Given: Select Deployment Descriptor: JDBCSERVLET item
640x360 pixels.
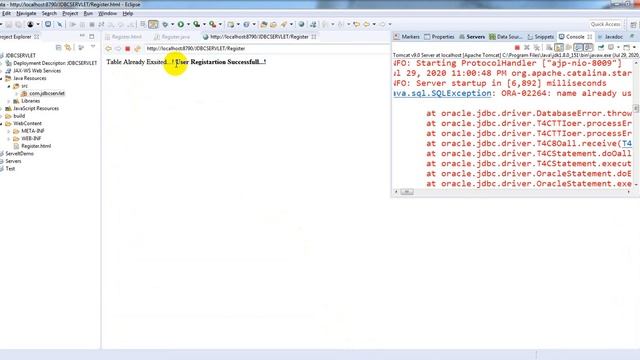Looking at the screenshot, I should [x=55, y=63].
